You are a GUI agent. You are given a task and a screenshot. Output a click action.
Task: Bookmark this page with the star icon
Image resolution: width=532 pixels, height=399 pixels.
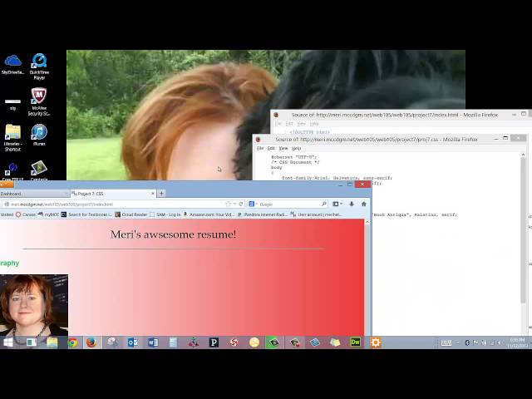pyautogui.click(x=228, y=204)
